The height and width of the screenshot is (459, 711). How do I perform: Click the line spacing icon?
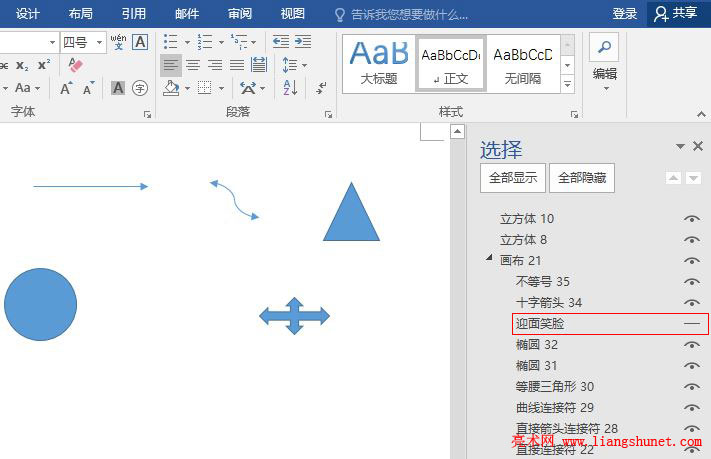coord(290,65)
